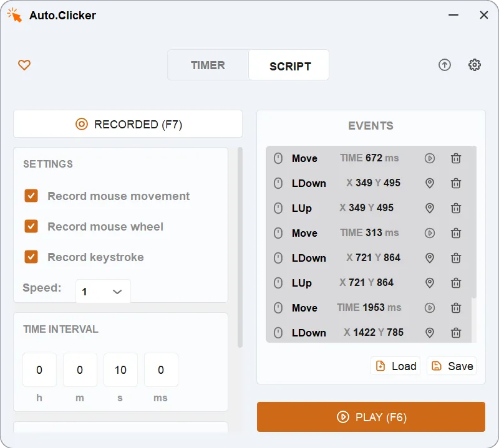Image resolution: width=499 pixels, height=448 pixels.
Task: Switch to the TIMER tab
Action: (x=208, y=65)
